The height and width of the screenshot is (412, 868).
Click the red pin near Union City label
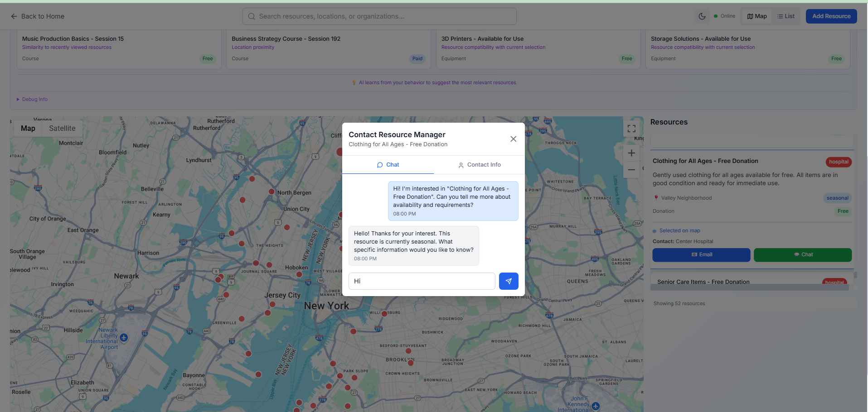pos(287,227)
